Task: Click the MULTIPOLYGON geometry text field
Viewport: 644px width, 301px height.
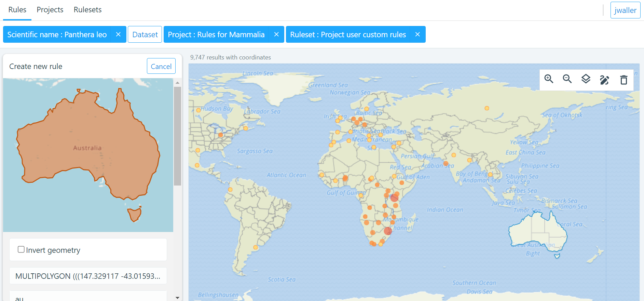Action: click(88, 276)
